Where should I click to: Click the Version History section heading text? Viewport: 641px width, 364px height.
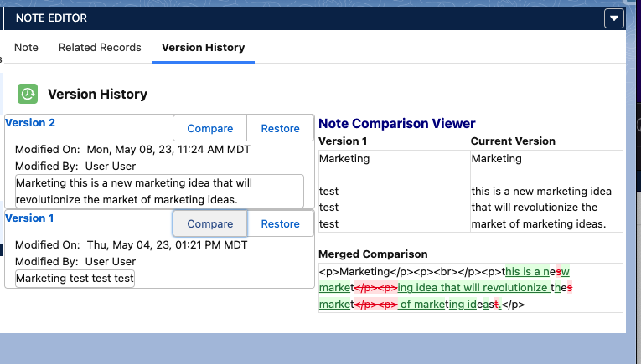click(97, 95)
